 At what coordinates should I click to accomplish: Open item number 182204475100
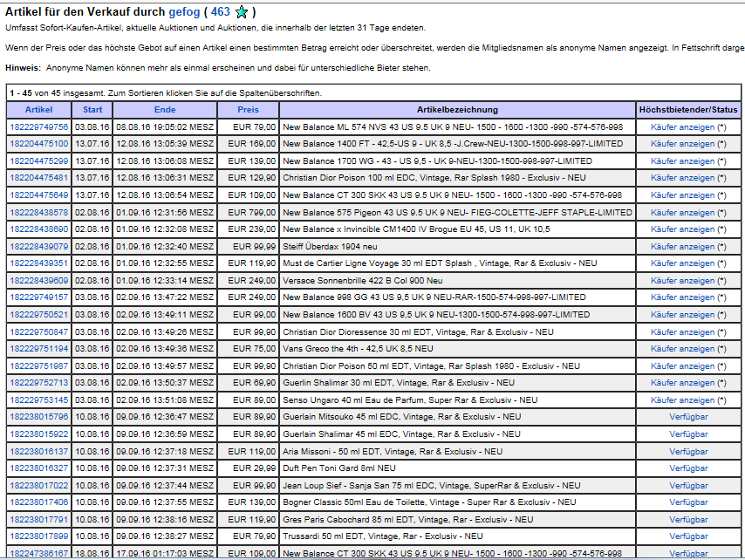coord(39,144)
